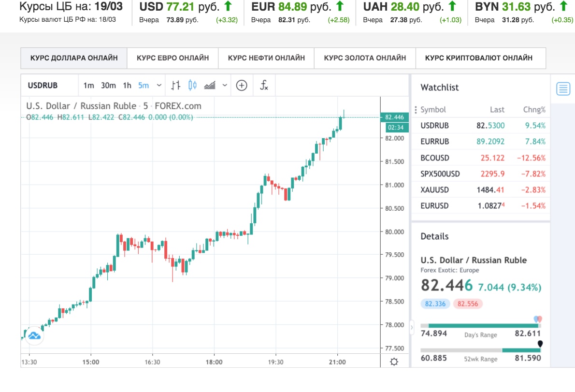Collapse the right side panel arrow
Viewport: 575px width, 392px height.
coord(412,327)
